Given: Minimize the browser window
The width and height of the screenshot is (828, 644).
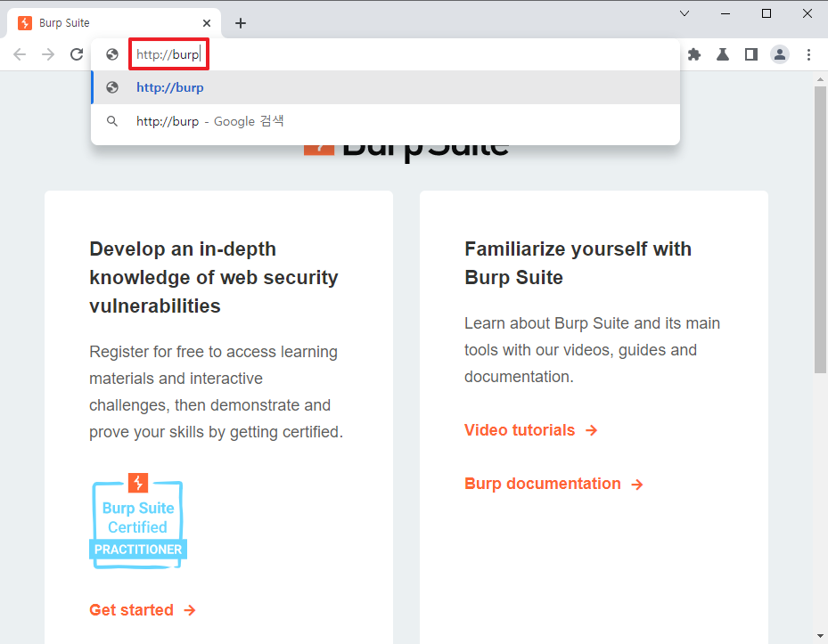Looking at the screenshot, I should (x=726, y=13).
